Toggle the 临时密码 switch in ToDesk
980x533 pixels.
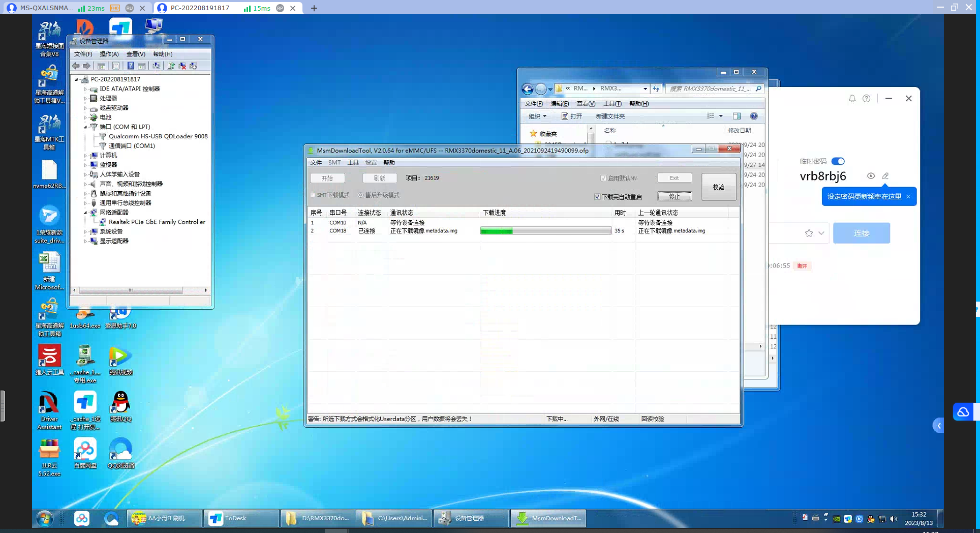coord(838,161)
